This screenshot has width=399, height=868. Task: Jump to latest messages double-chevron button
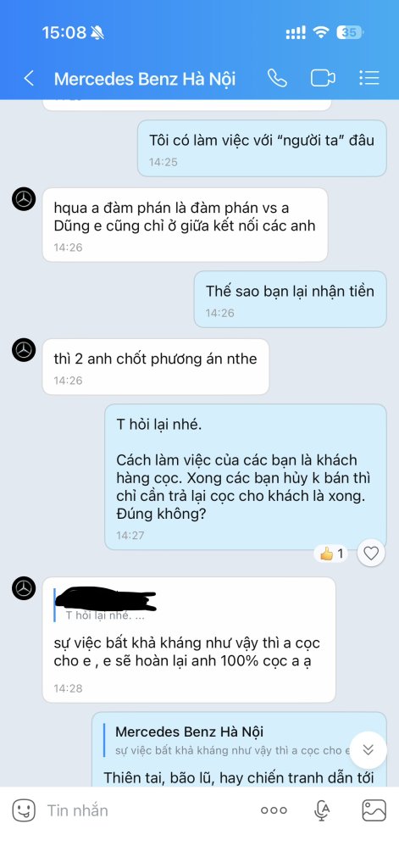point(369,750)
